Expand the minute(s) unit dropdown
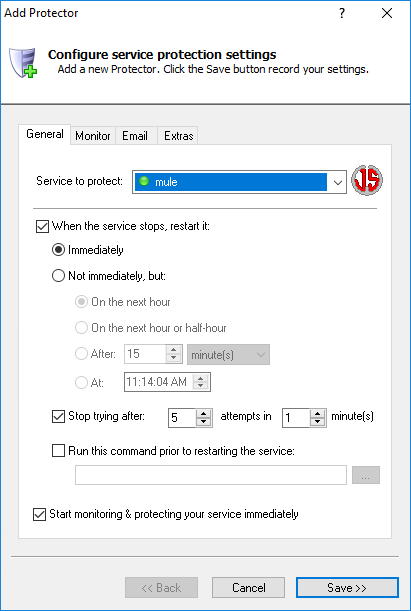This screenshot has width=411, height=611. (228, 355)
